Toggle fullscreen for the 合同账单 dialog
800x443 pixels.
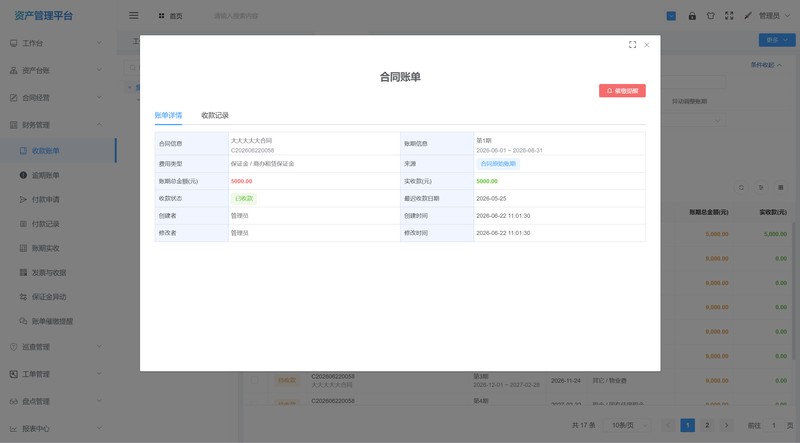coord(632,45)
